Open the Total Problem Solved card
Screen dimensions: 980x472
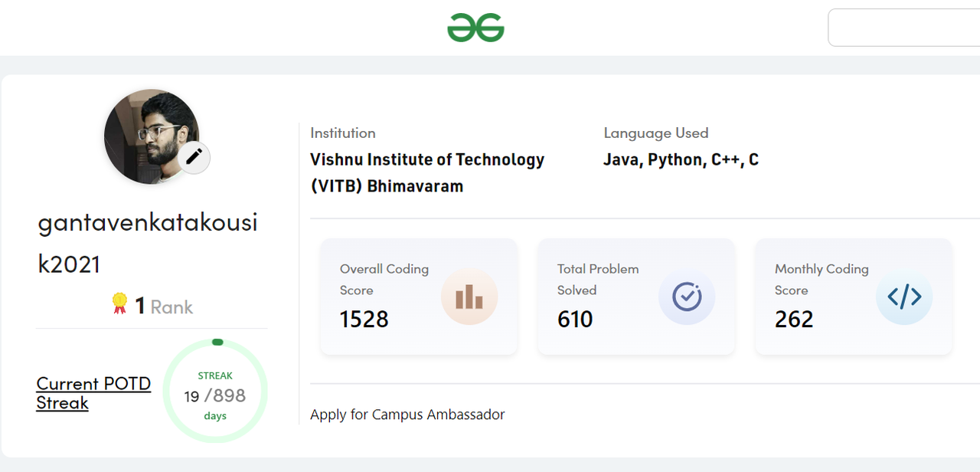click(x=636, y=297)
